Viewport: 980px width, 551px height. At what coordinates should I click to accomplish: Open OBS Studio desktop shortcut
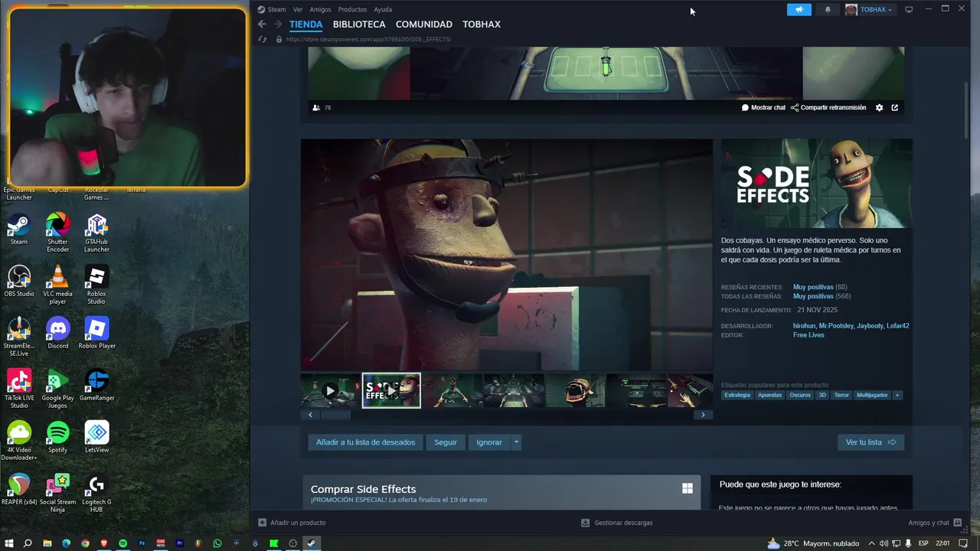(19, 282)
